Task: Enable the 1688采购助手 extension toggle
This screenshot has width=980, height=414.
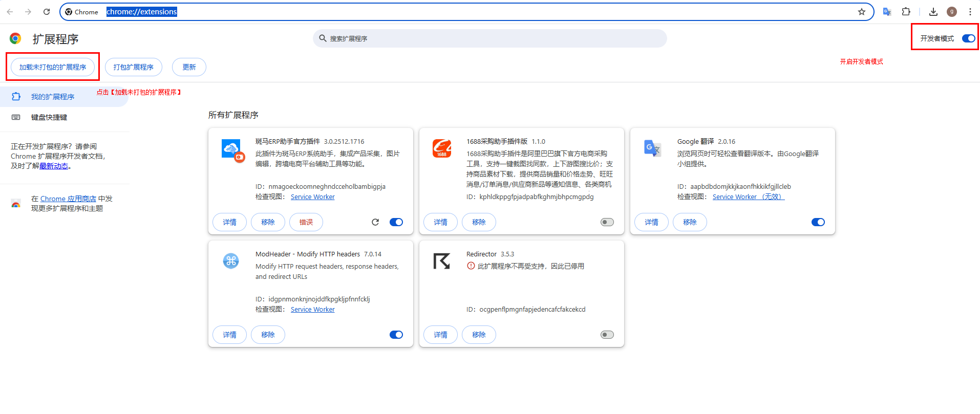Action: (x=607, y=222)
